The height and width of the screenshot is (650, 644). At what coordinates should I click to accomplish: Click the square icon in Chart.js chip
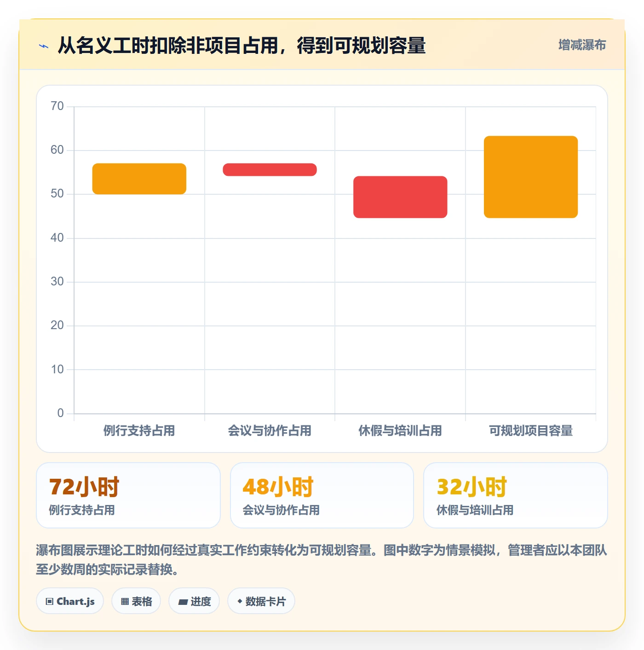point(50,601)
